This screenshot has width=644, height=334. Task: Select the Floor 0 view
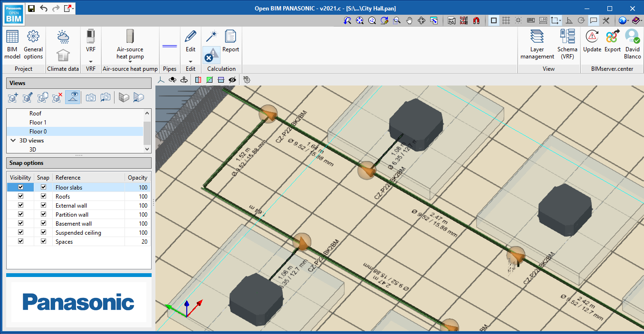point(38,132)
